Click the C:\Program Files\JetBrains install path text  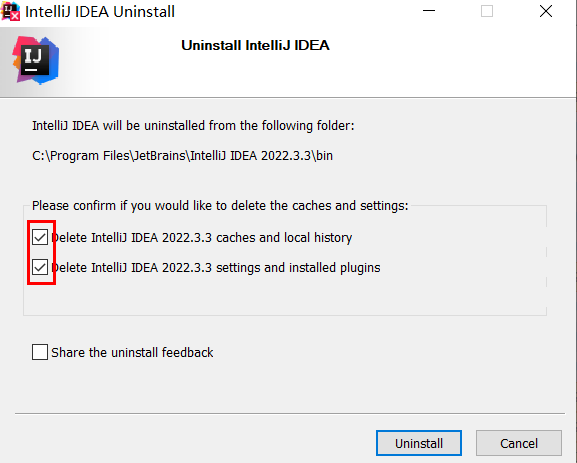[183, 156]
